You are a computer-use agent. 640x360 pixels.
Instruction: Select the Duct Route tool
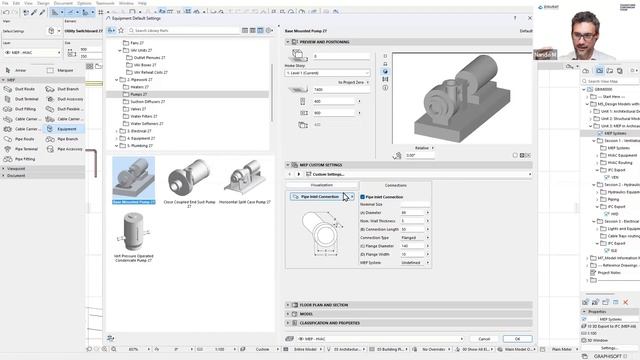point(20,89)
